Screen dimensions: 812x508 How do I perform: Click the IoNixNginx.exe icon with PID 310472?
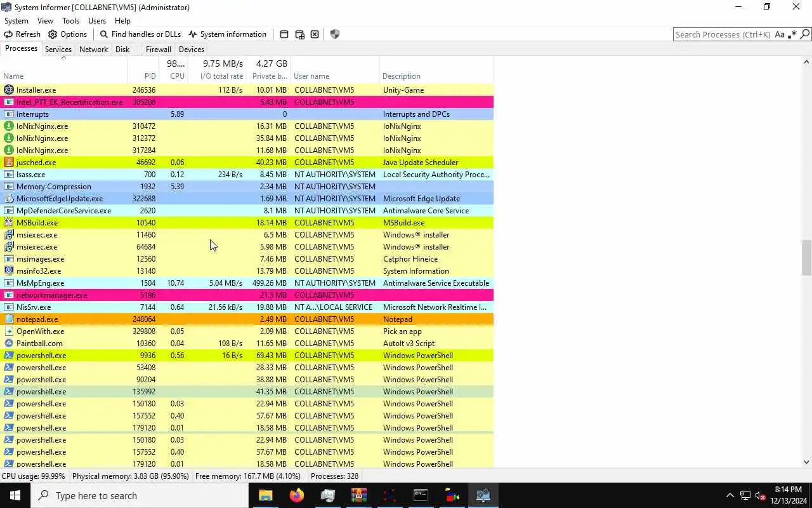[9, 126]
